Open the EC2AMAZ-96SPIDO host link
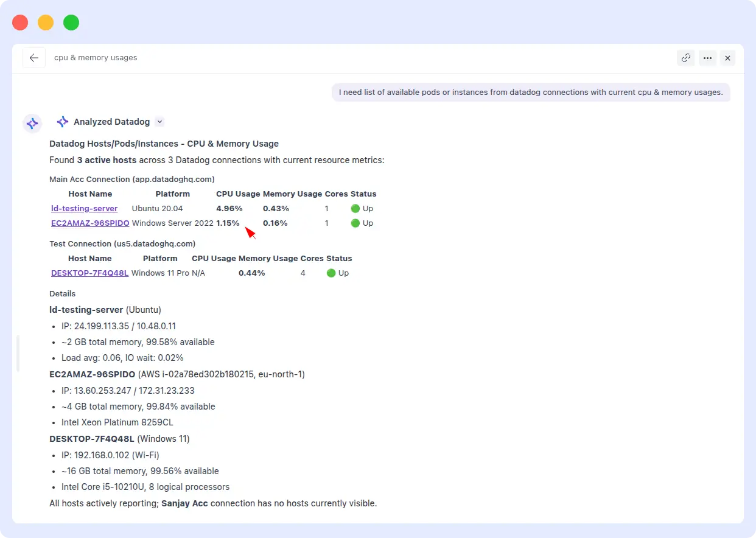Viewport: 756px width, 538px height. pos(90,223)
